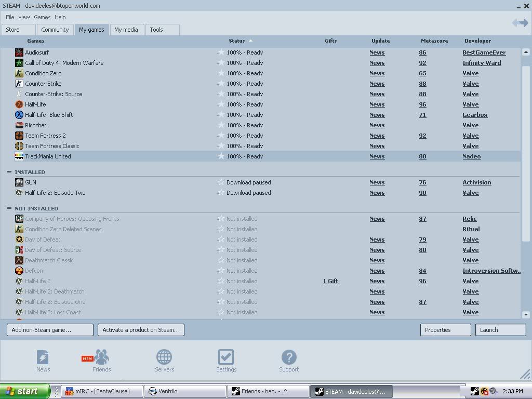Open the 1 Gift link for Half-Life 2

coord(330,281)
